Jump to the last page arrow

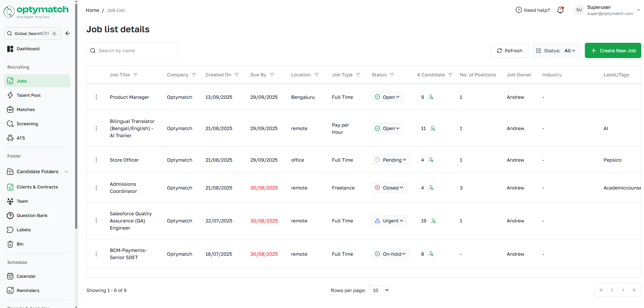[634, 290]
